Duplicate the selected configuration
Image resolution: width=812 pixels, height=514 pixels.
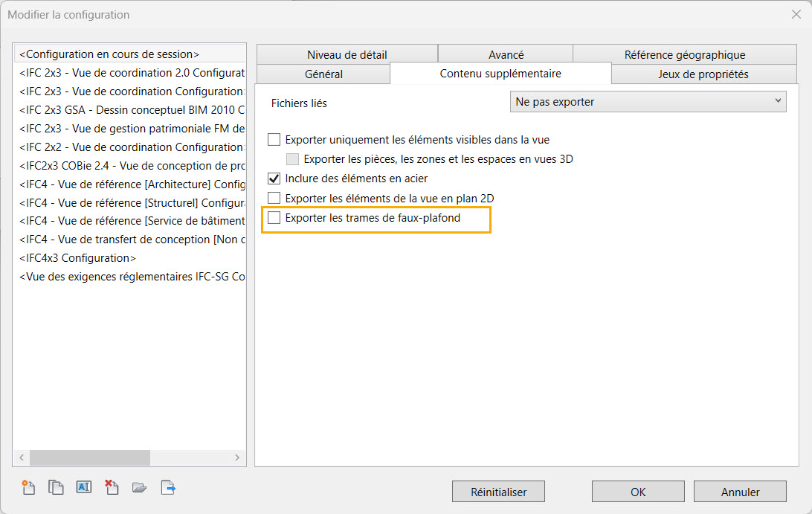pyautogui.click(x=56, y=488)
